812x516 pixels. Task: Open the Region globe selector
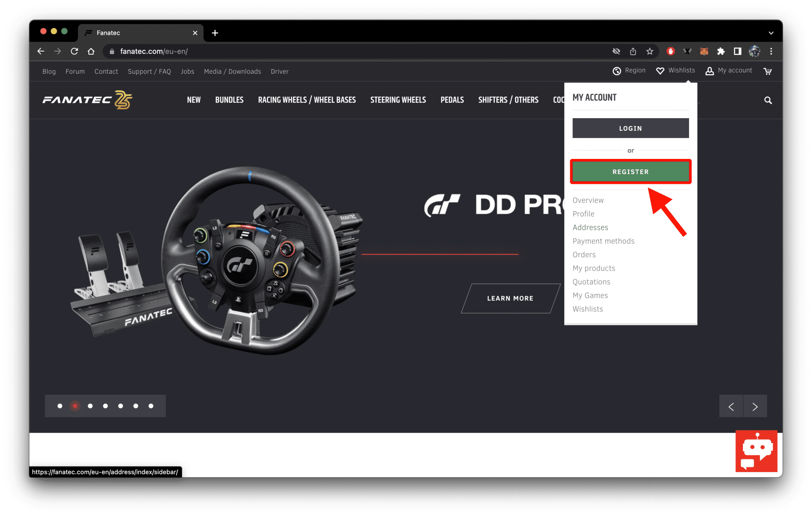[617, 71]
